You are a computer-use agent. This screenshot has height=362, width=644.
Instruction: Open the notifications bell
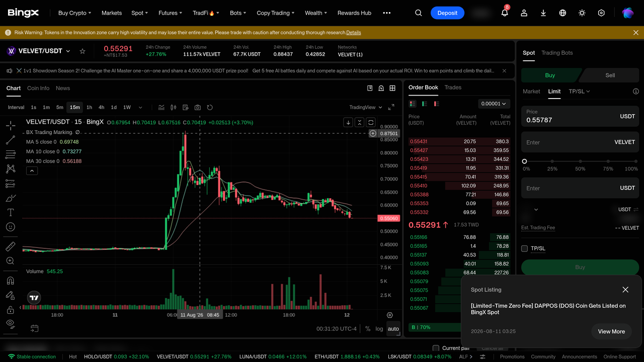point(505,13)
